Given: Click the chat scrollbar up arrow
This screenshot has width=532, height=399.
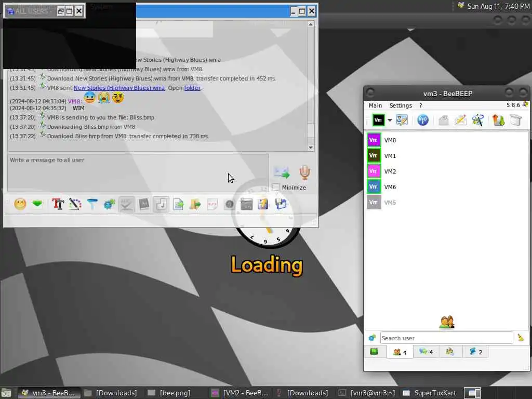Looking at the screenshot, I should [x=311, y=24].
